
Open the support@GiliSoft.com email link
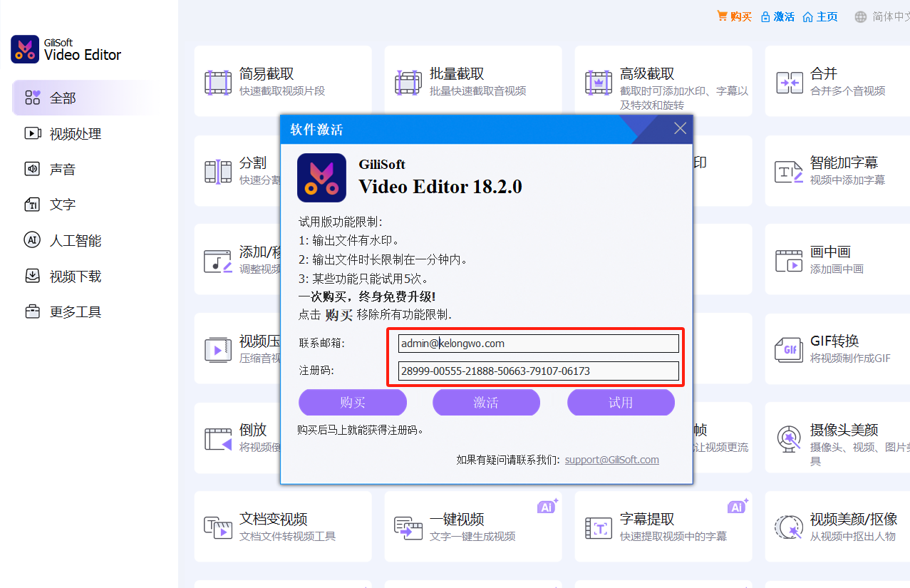tap(612, 460)
